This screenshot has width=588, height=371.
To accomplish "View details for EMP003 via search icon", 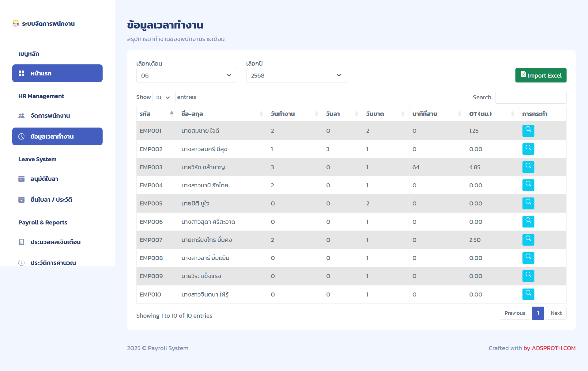I will coord(528,167).
